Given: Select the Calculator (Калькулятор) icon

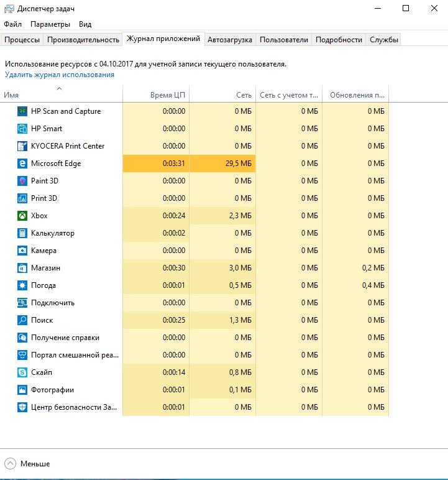Looking at the screenshot, I should (x=22, y=233).
